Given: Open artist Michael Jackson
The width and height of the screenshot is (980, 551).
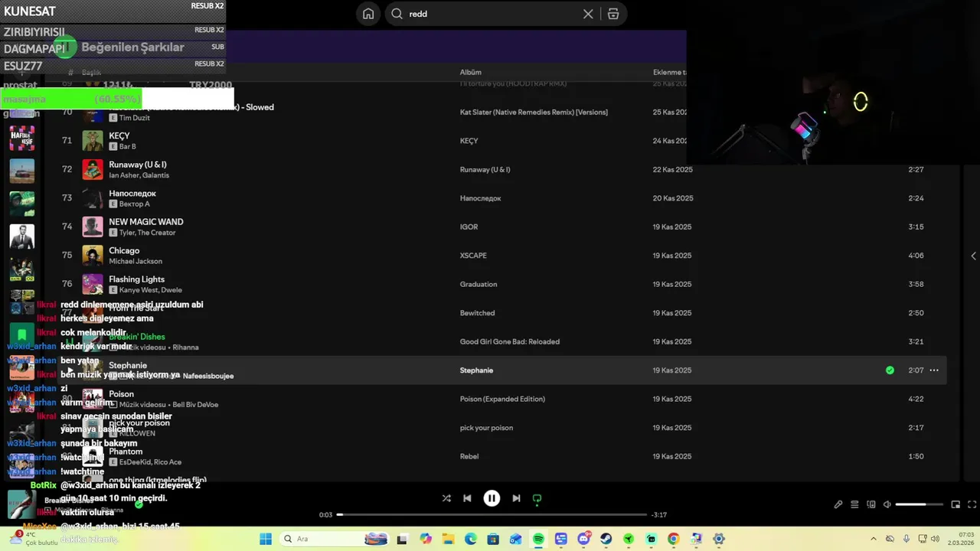Looking at the screenshot, I should (x=136, y=261).
